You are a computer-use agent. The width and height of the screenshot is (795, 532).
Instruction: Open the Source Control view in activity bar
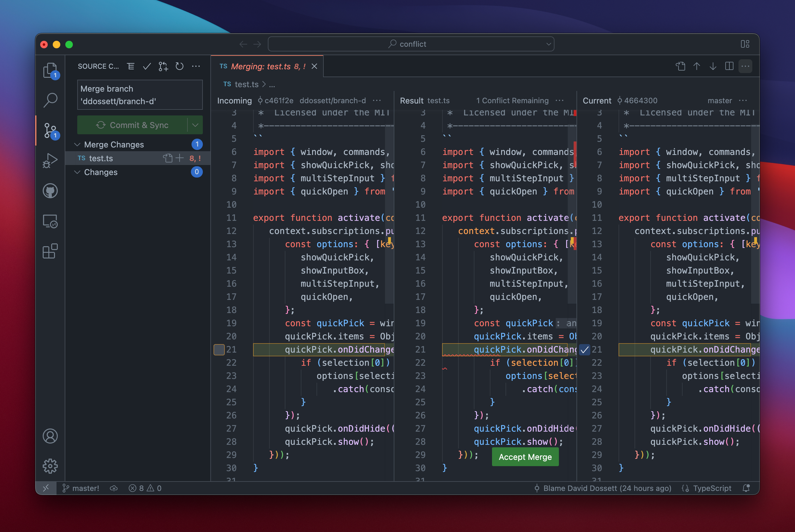pyautogui.click(x=50, y=130)
